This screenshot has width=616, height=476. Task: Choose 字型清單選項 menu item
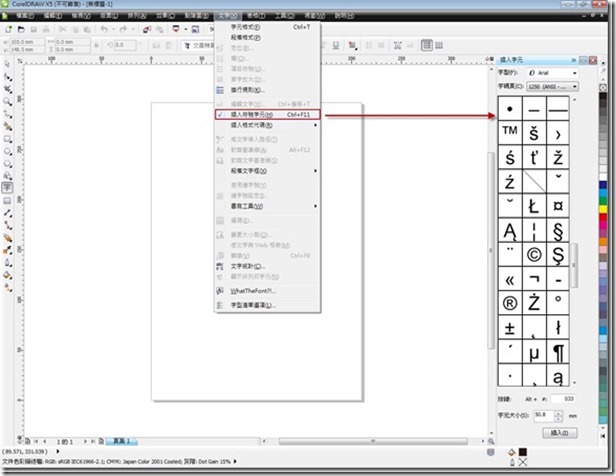[x=268, y=305]
